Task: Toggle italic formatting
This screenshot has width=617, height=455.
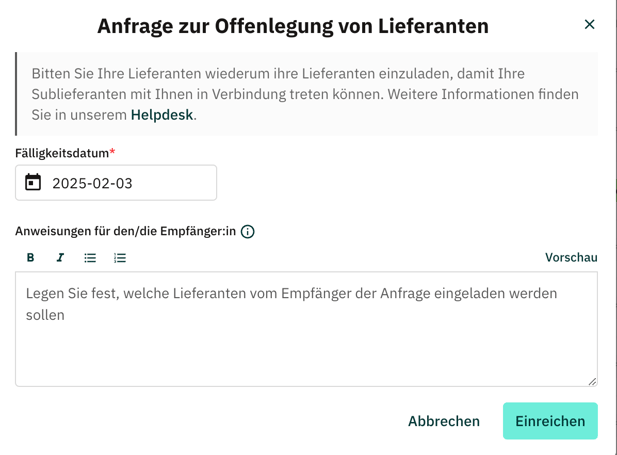Action: click(60, 257)
